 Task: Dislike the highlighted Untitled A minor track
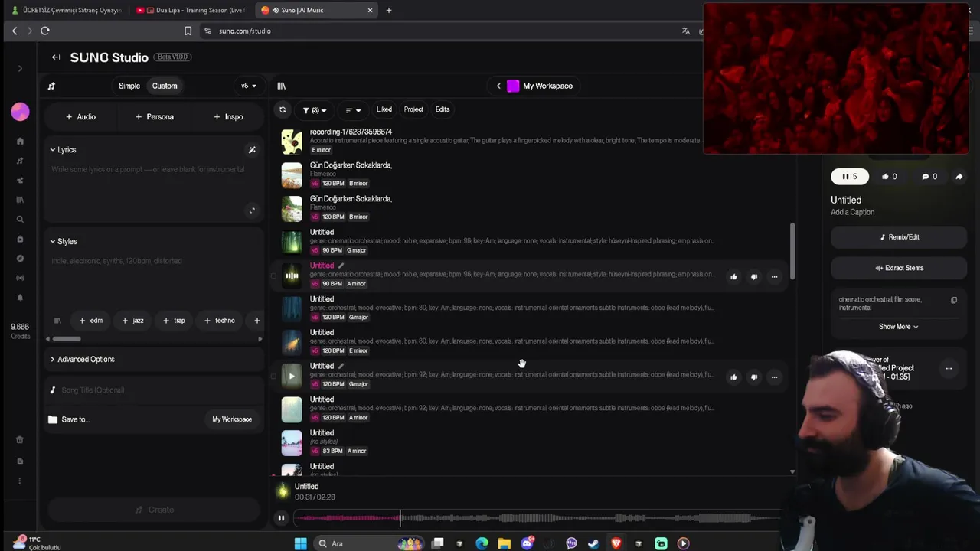pyautogui.click(x=754, y=276)
